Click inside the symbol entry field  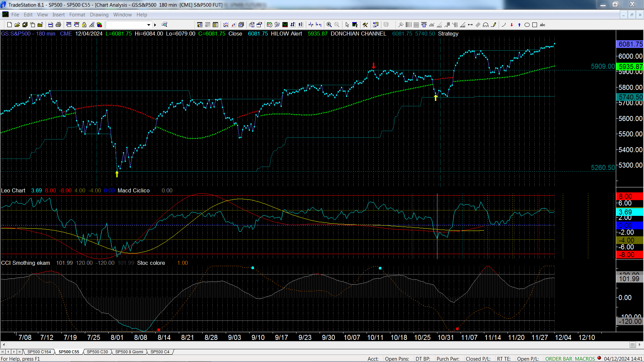point(126,25)
